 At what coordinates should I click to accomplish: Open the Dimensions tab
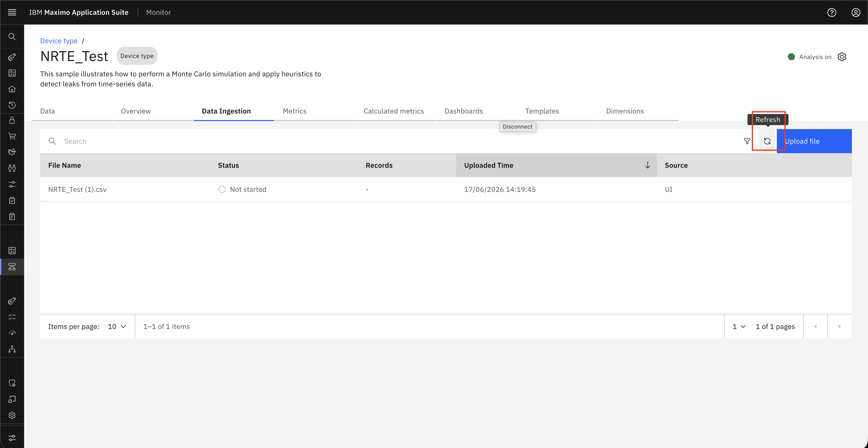point(638,111)
